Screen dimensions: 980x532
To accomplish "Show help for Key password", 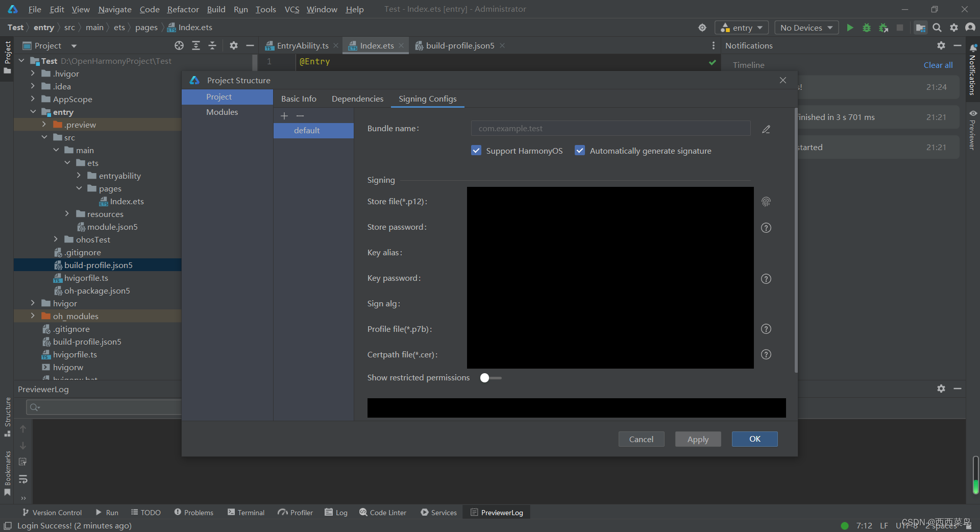I will point(766,279).
